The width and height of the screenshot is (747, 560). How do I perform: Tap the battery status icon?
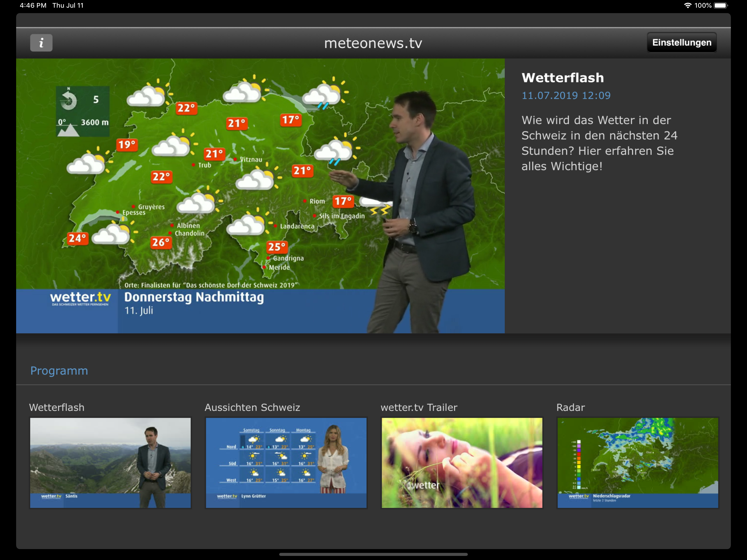click(720, 5)
